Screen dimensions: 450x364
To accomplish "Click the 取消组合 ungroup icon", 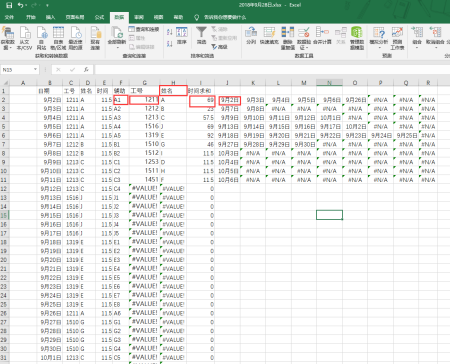I will [x=435, y=38].
